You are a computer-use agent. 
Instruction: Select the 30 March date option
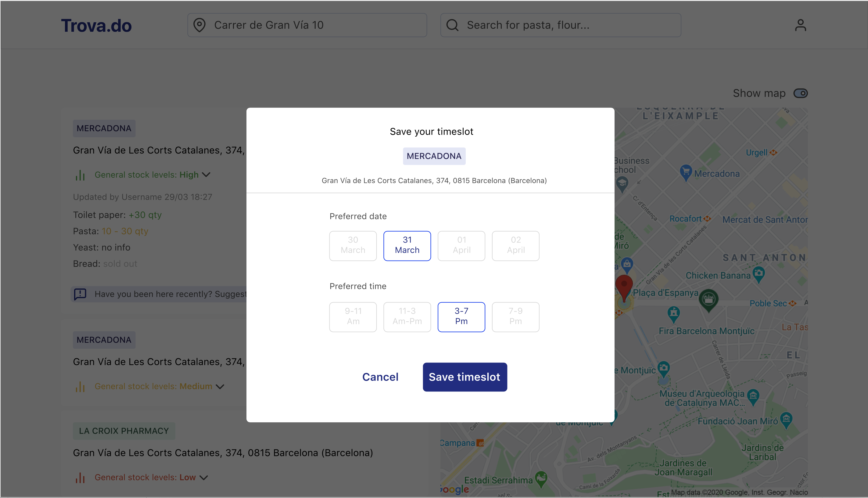(353, 246)
